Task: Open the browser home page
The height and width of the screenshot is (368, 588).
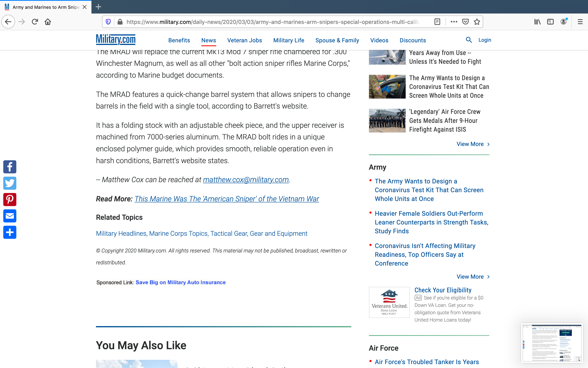Action: (48, 22)
